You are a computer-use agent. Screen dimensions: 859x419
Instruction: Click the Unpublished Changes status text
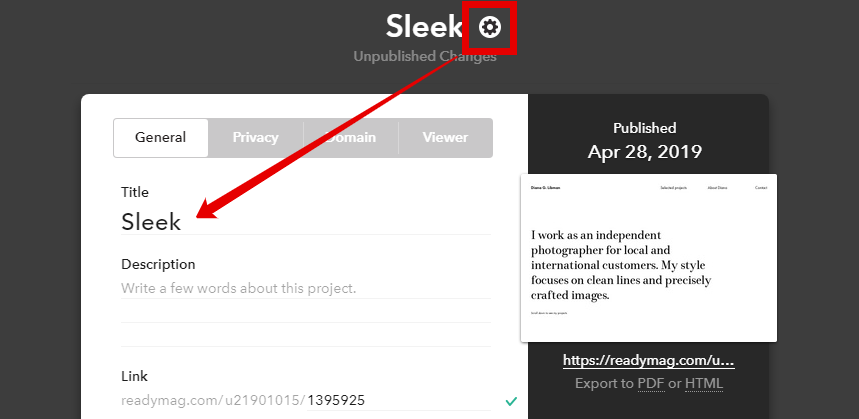pyautogui.click(x=425, y=56)
